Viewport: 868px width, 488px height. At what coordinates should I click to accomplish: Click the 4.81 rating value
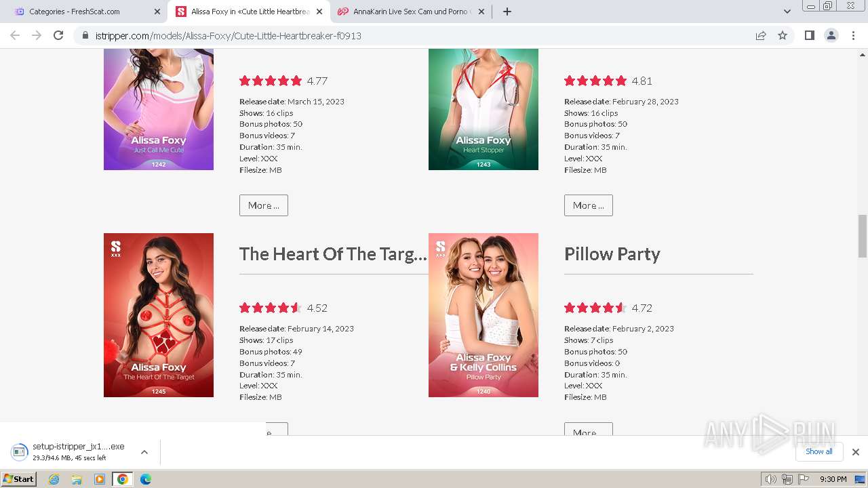coord(642,81)
